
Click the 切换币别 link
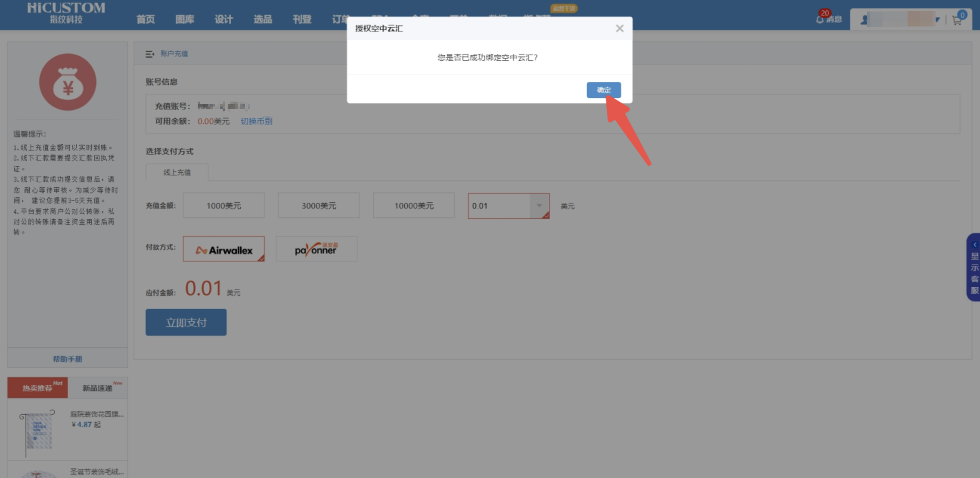(x=256, y=121)
